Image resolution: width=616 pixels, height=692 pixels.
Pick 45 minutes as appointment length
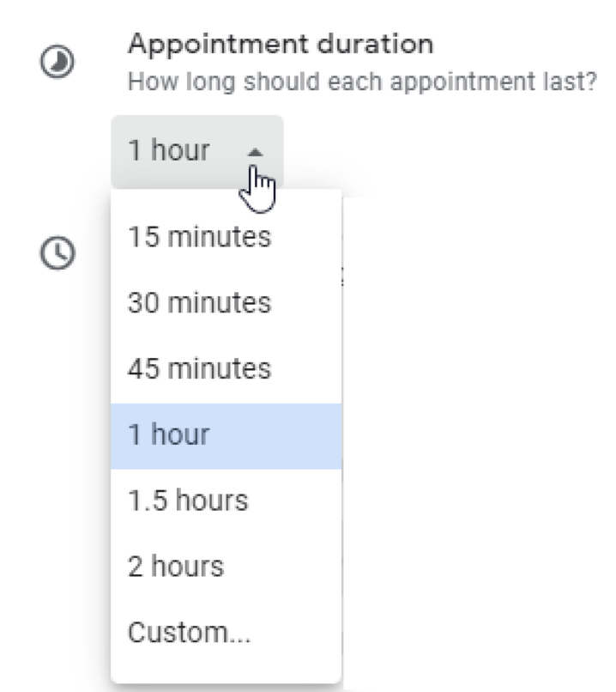click(199, 368)
